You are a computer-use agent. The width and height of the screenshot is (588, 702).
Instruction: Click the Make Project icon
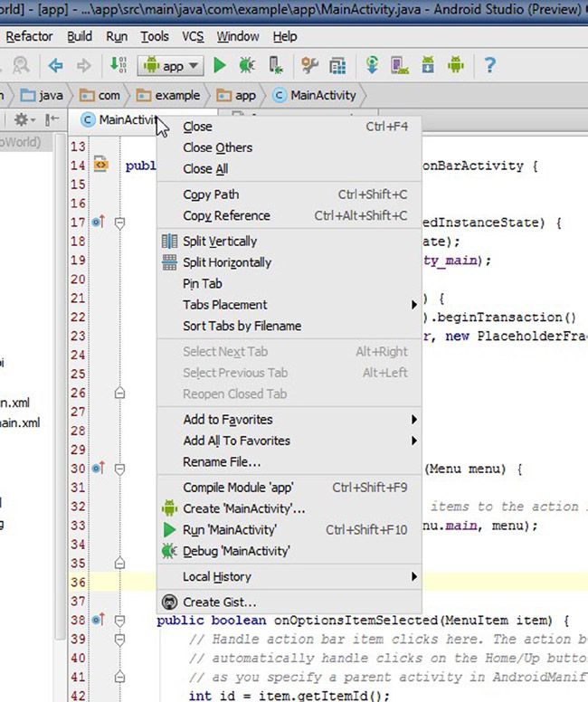[x=119, y=66]
